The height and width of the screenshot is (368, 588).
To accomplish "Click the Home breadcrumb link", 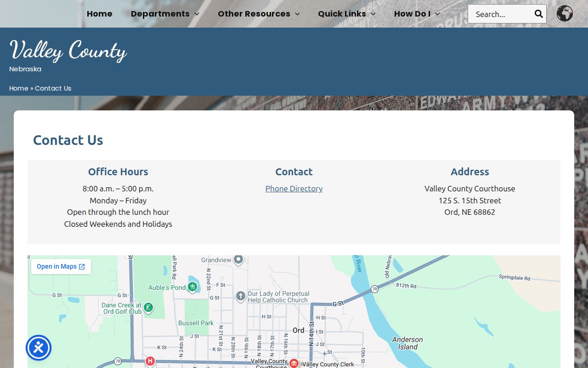I will 19,88.
